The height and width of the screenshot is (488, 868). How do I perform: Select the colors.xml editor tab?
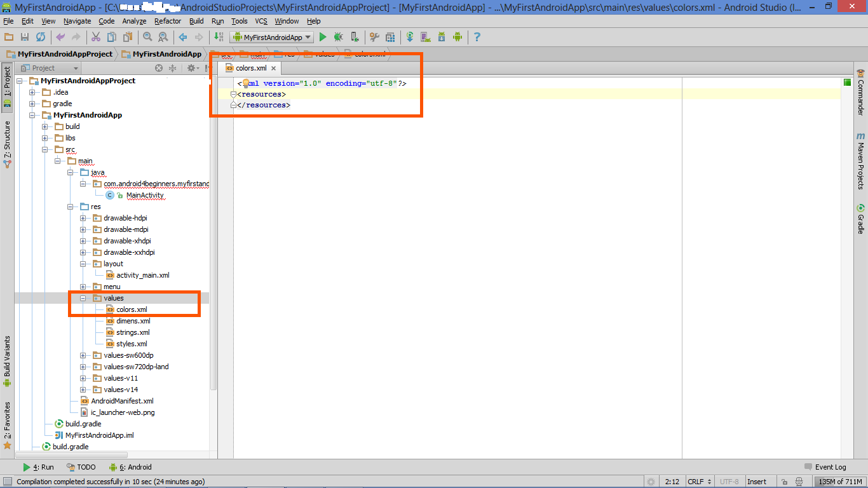pos(249,68)
